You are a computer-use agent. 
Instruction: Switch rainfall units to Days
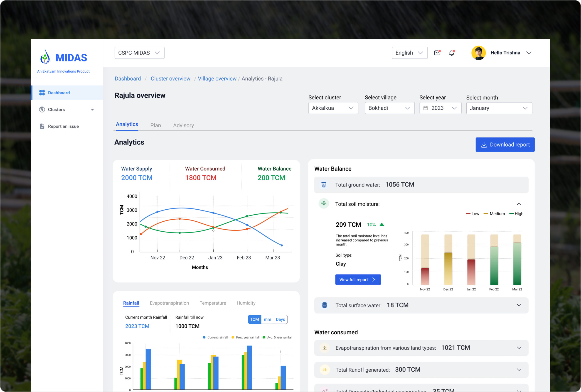[x=280, y=319]
